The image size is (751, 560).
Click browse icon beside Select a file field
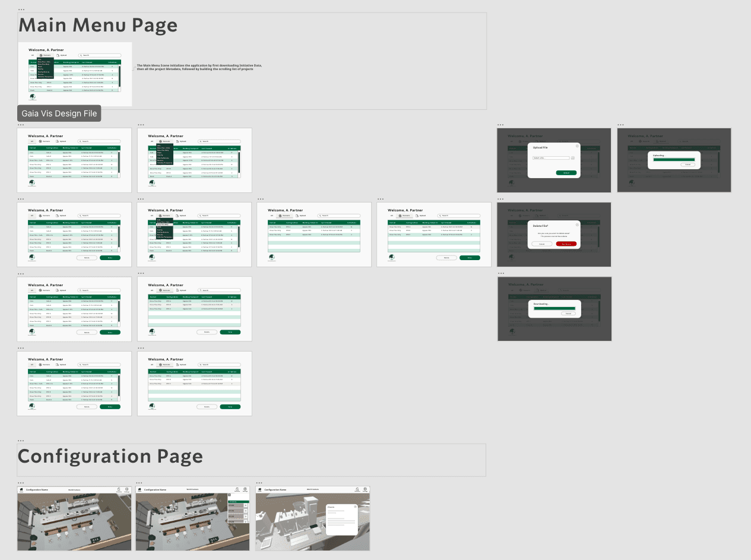click(x=573, y=158)
